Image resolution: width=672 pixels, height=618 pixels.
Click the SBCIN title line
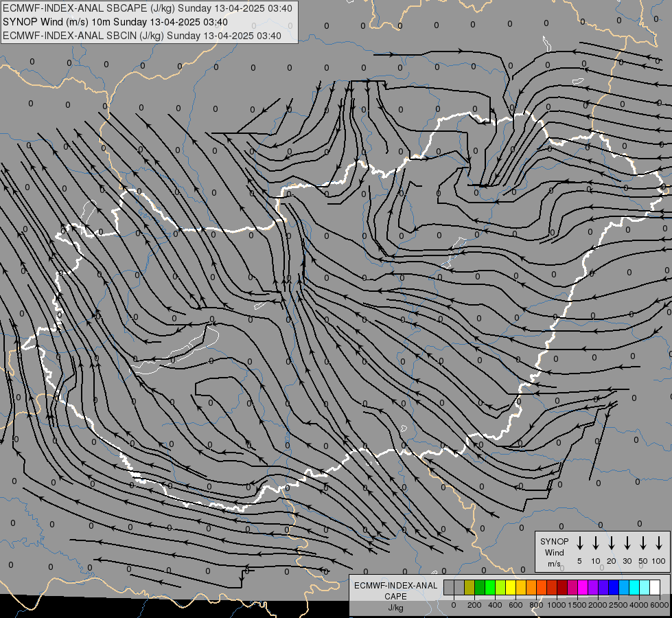pyautogui.click(x=142, y=36)
